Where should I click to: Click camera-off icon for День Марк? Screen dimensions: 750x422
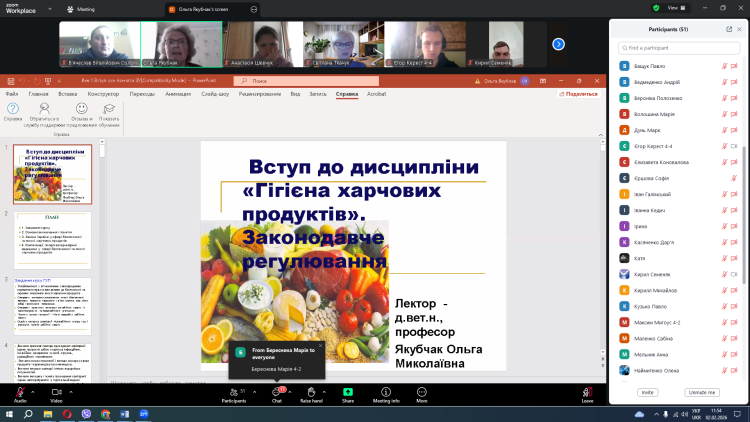(x=734, y=130)
